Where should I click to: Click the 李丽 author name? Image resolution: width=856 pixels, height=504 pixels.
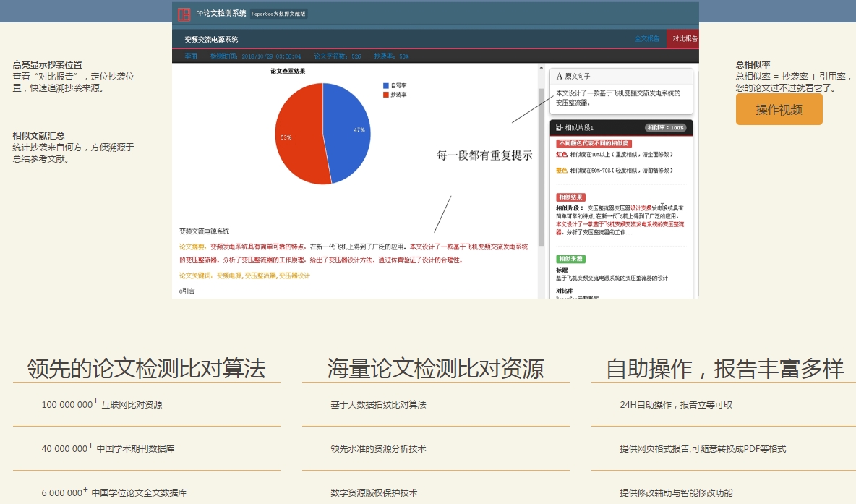pos(191,56)
